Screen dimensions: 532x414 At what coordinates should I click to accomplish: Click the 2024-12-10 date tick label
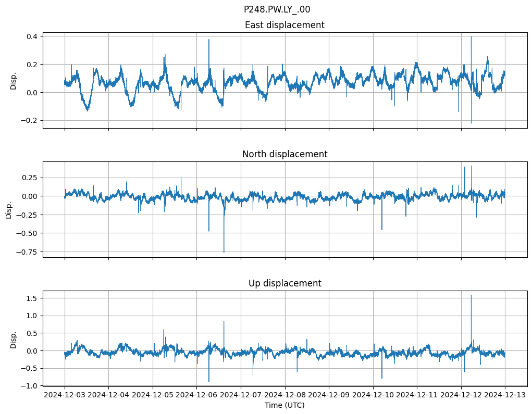click(x=373, y=395)
